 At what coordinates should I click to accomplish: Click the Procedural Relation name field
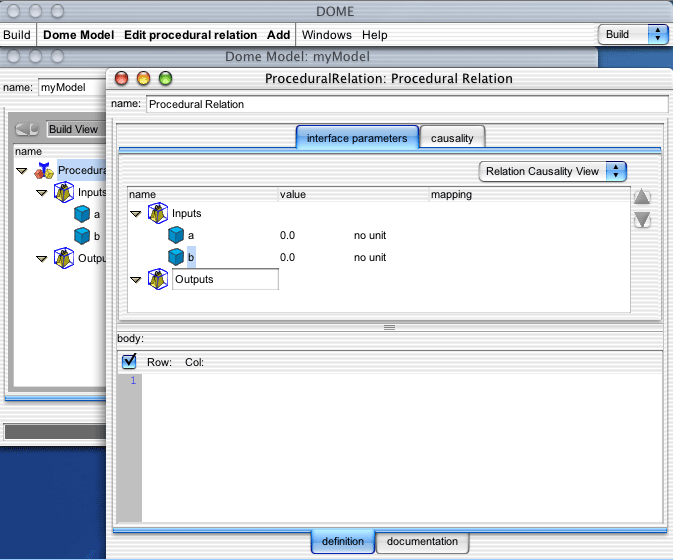pos(407,104)
